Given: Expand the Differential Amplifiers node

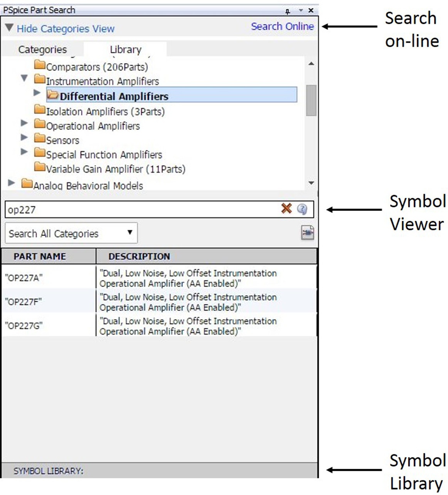Looking at the screenshot, I should click(x=37, y=93).
